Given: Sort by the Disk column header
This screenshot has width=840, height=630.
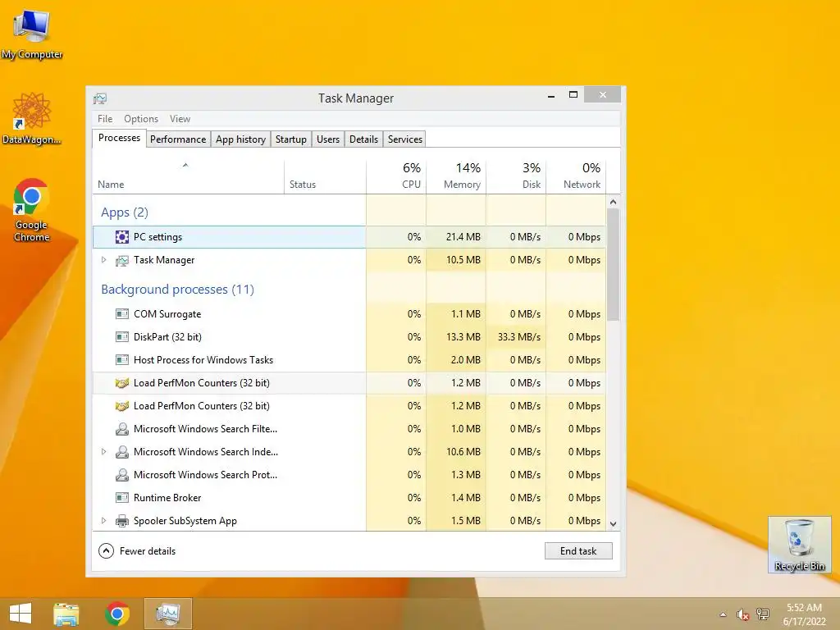Looking at the screenshot, I should tap(517, 177).
